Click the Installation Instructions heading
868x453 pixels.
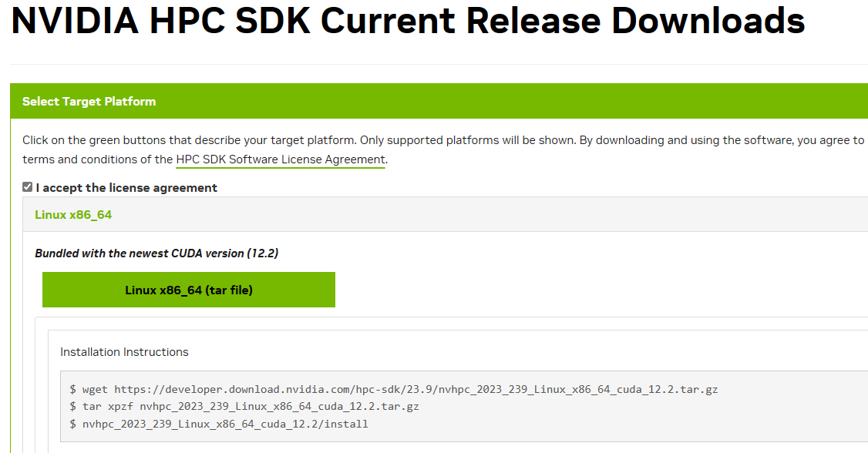124,352
